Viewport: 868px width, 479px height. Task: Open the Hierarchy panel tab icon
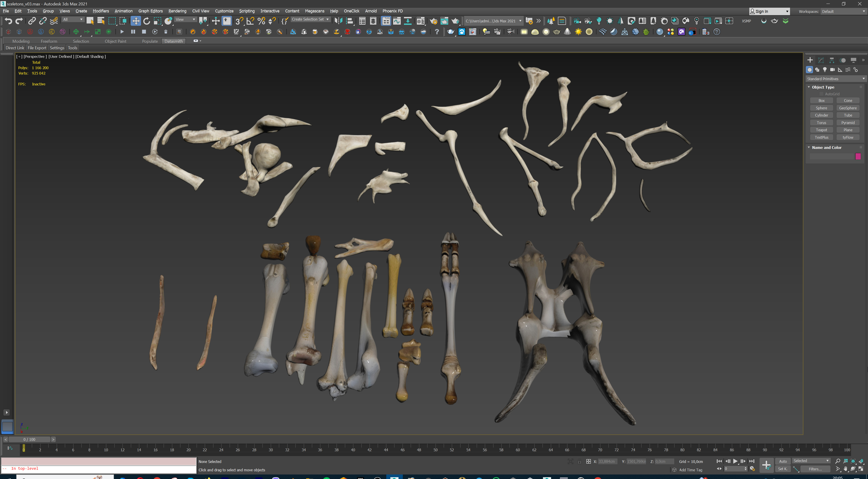pyautogui.click(x=832, y=60)
